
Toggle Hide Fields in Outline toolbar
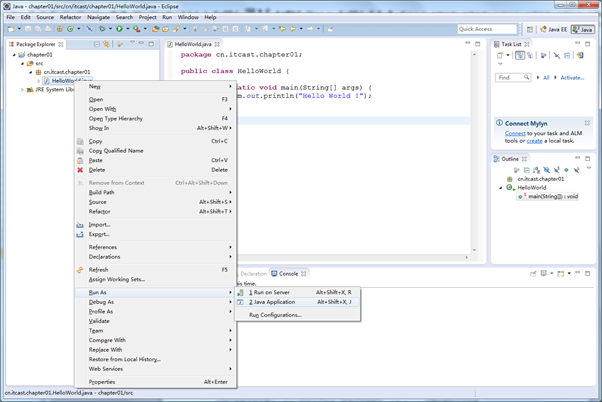(x=546, y=170)
